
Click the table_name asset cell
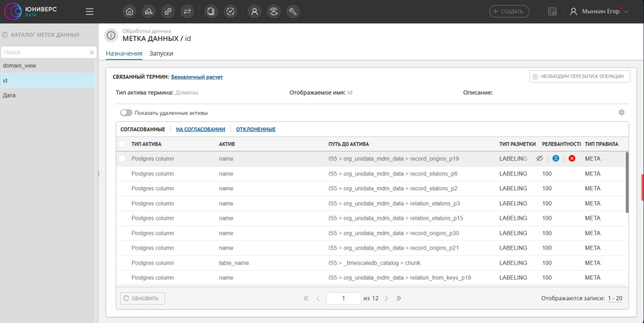[x=234, y=263]
